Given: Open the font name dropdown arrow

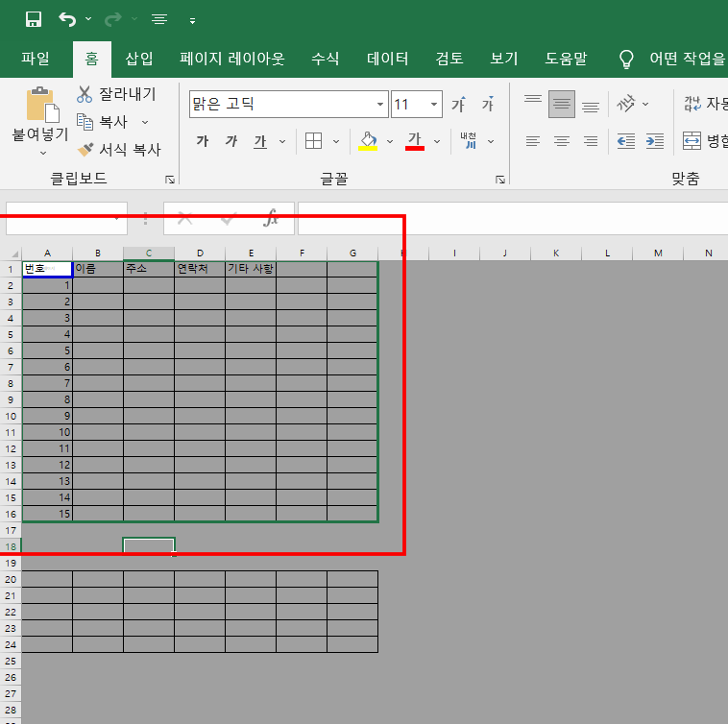Looking at the screenshot, I should tap(380, 104).
